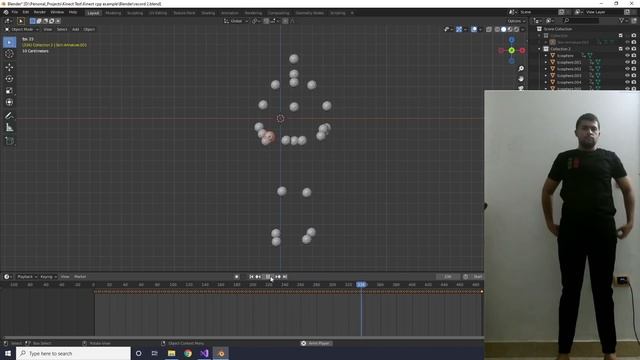Click the viewport zoom magnifier gizmo
This screenshot has height=360, width=640.
[x=521, y=69]
